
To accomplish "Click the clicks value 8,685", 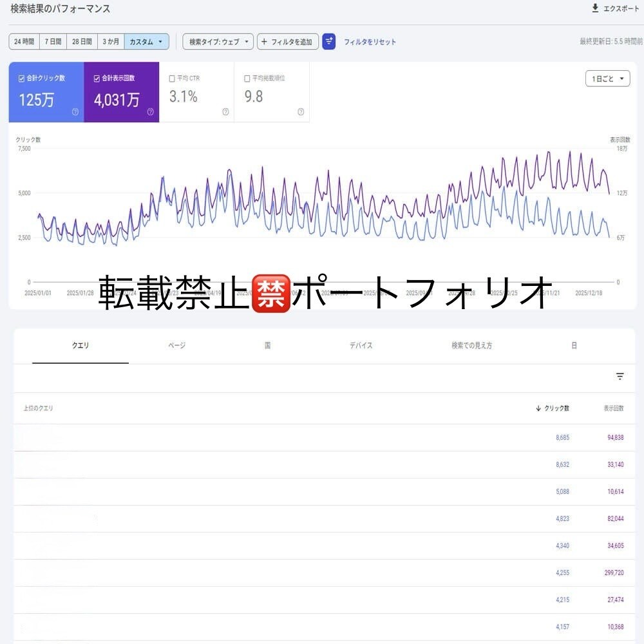I will click(x=563, y=437).
